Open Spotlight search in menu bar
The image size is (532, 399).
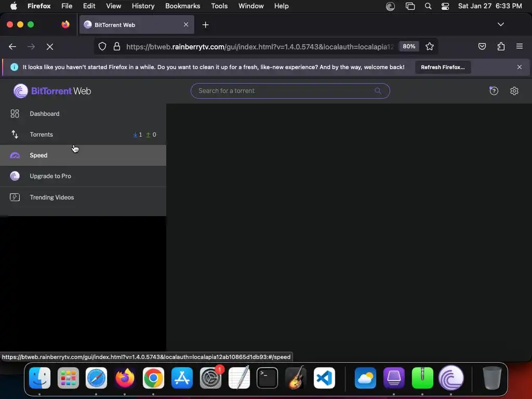point(428,6)
